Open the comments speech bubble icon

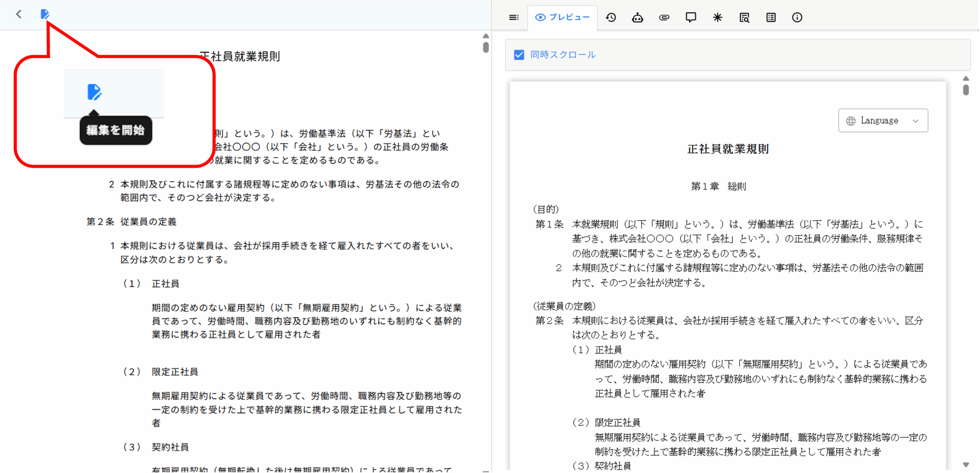pos(691,17)
